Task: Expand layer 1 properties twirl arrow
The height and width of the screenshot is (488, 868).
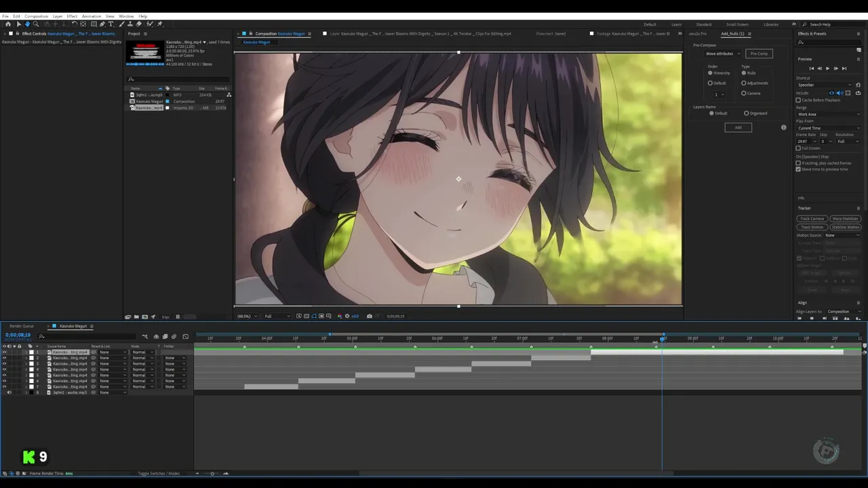Action: pyautogui.click(x=26, y=352)
